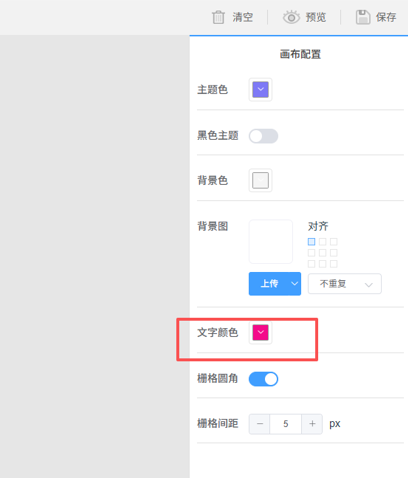Toggle the 黑色主题 switch
This screenshot has width=408, height=478.
(x=263, y=136)
